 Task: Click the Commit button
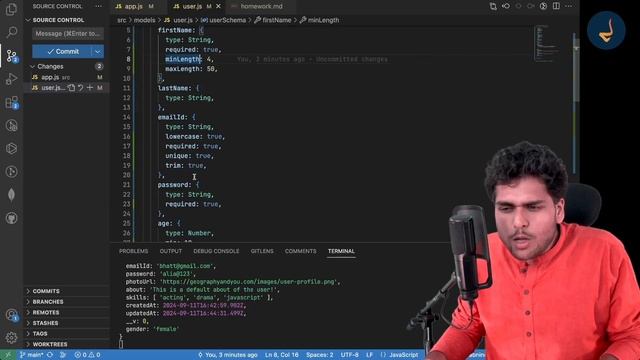coord(62,51)
